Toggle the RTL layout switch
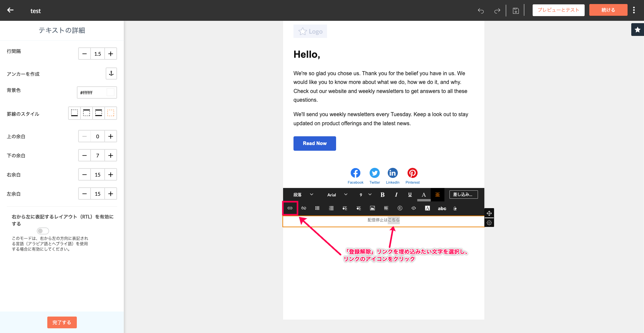This screenshot has width=644, height=333. coord(43,231)
